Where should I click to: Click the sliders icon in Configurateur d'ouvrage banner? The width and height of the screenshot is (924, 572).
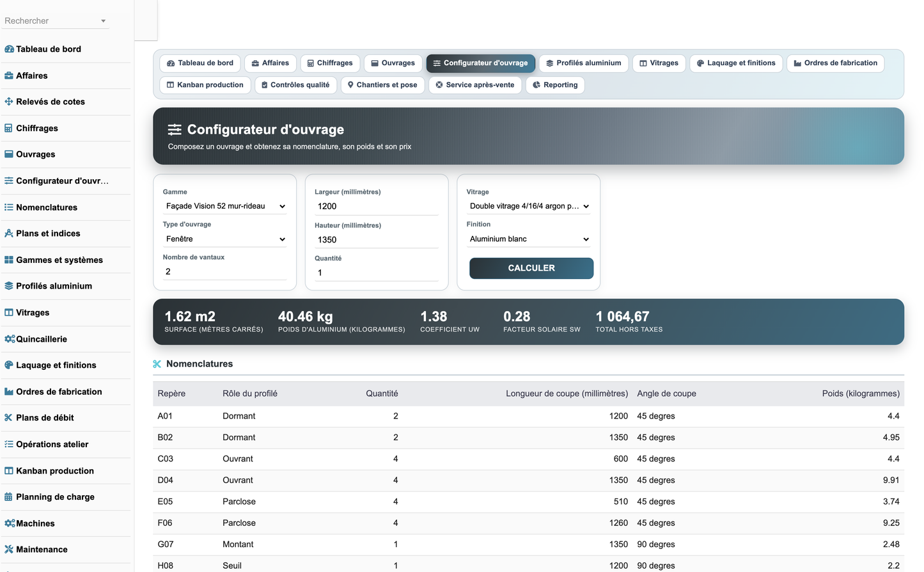175,130
